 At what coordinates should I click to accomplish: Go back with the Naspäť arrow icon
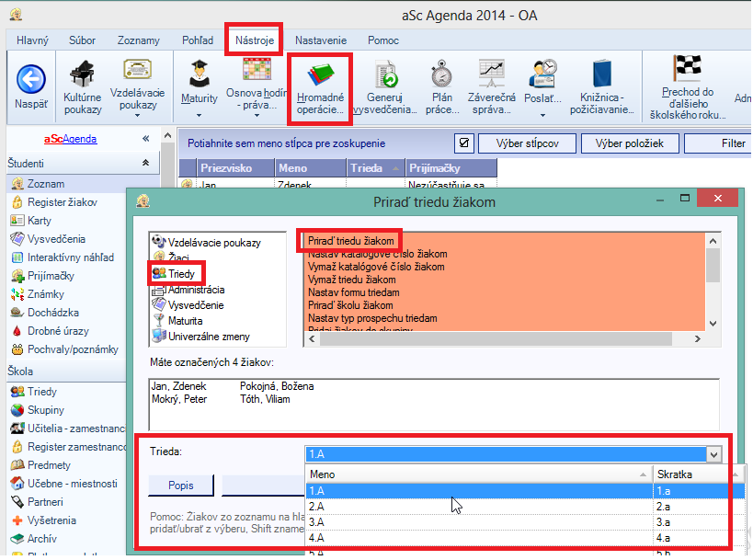[x=31, y=79]
